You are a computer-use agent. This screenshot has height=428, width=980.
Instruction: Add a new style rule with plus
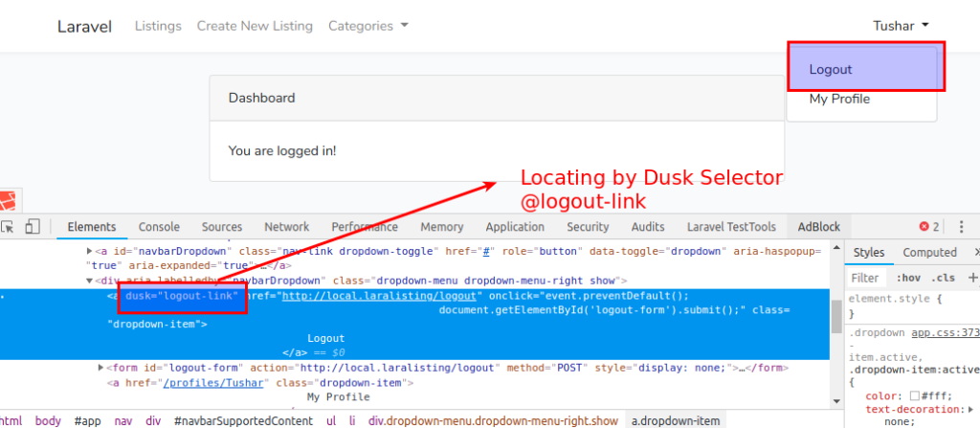[x=972, y=278]
